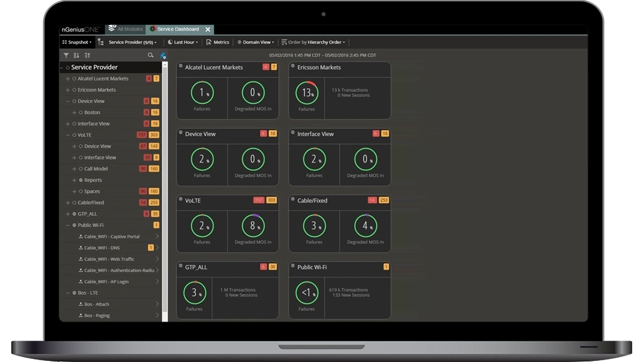
Task: Open the Snapshot dropdown
Action: tap(77, 42)
